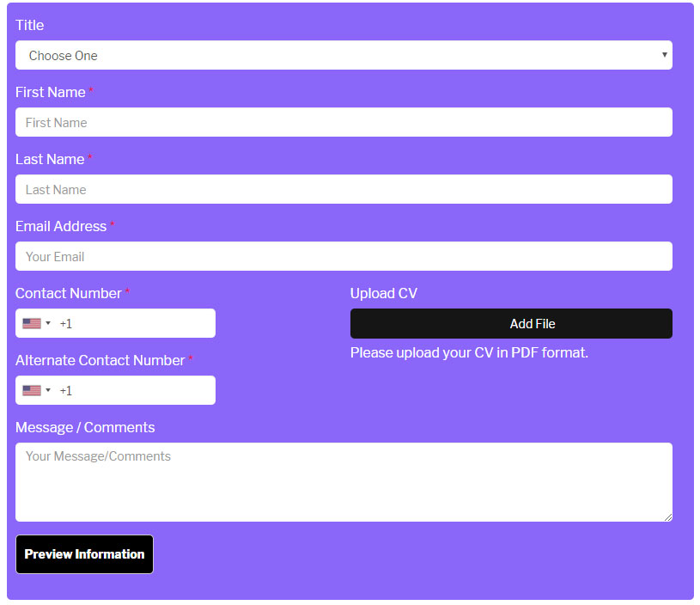Click the 'Please upload your CV' hint text

coord(469,352)
